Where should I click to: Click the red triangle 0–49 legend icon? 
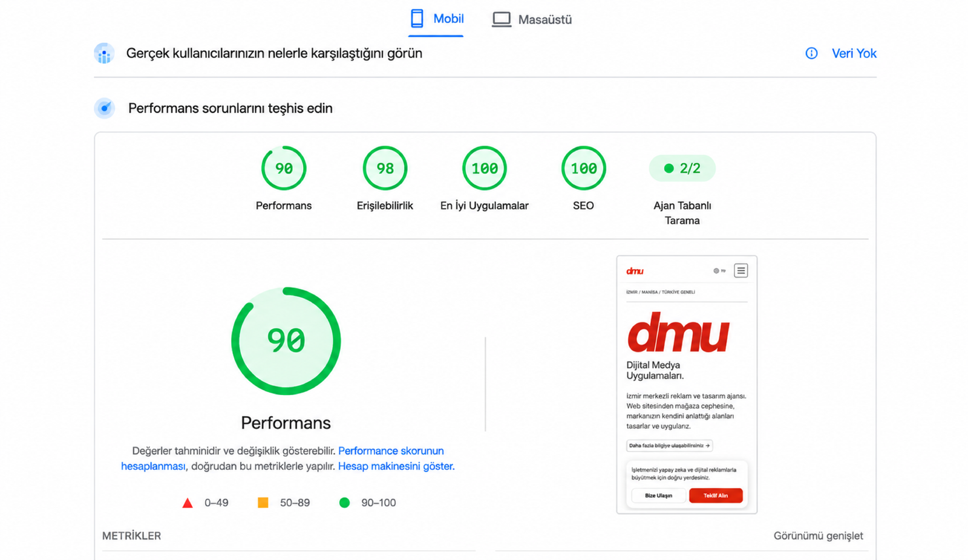coord(188,503)
